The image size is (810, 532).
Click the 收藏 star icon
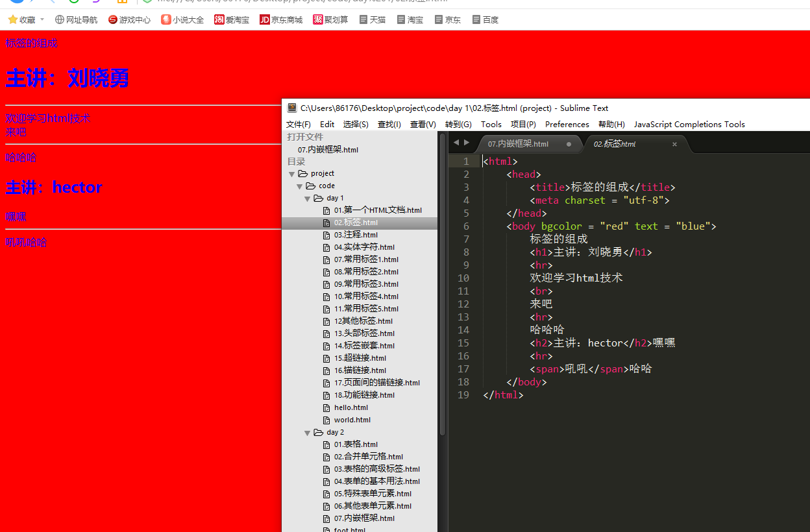pos(12,19)
